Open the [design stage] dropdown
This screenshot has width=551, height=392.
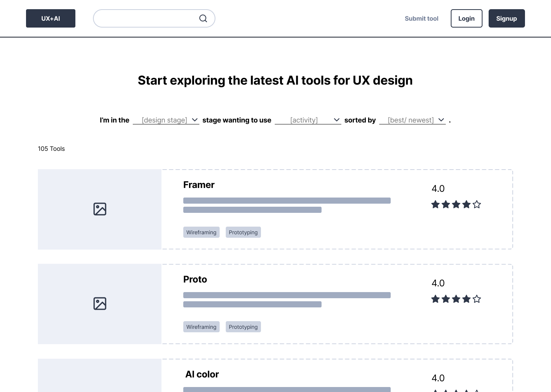(x=166, y=120)
